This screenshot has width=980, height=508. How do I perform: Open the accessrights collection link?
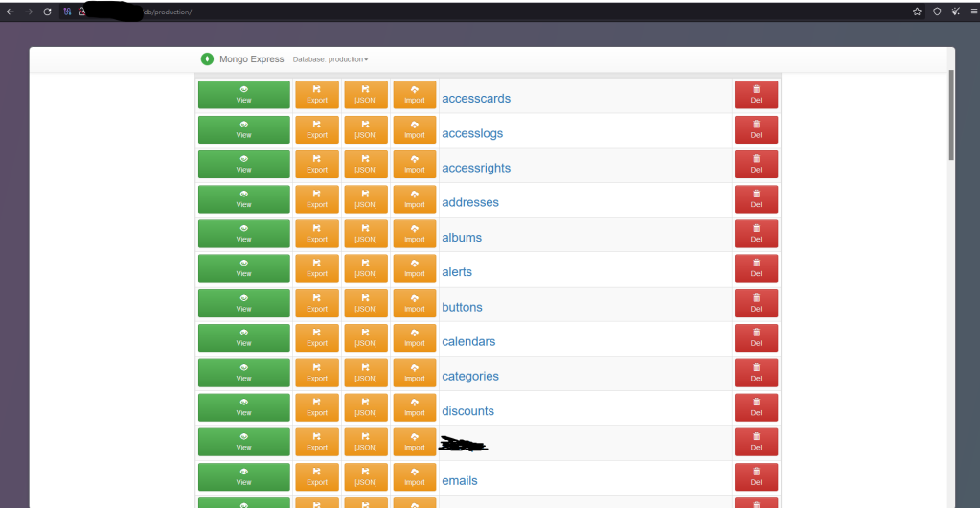coord(476,169)
